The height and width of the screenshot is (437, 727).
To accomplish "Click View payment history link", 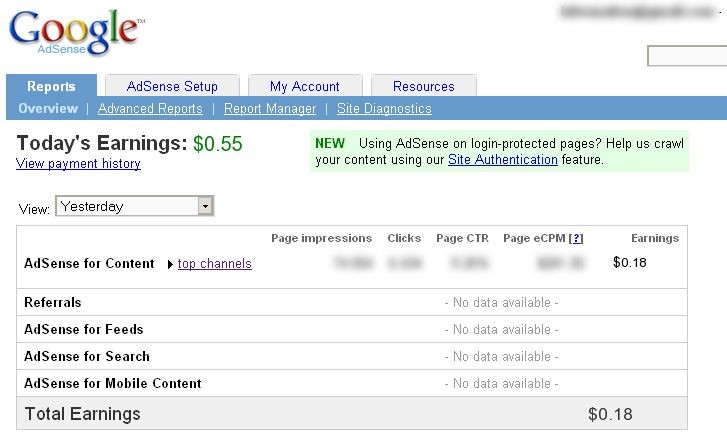I will 78,164.
